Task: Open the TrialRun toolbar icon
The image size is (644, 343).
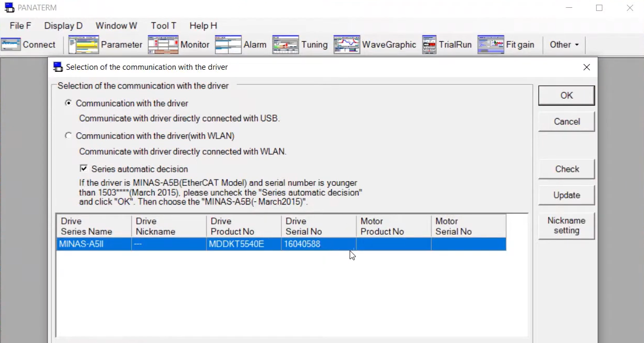Action: 429,45
